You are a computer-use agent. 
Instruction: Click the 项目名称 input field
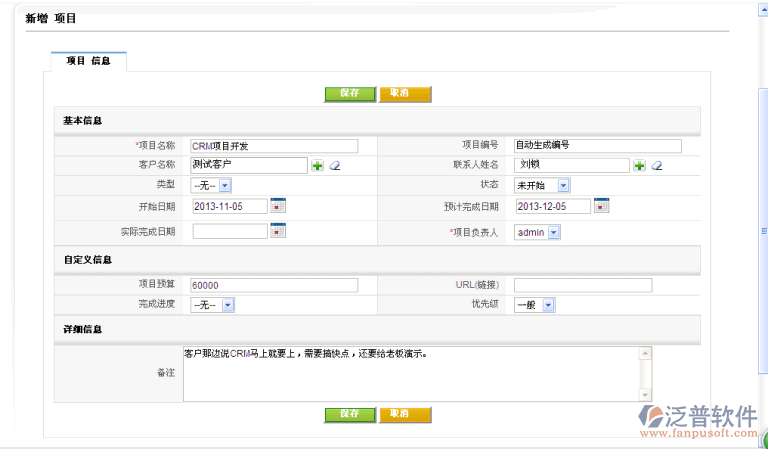(273, 146)
